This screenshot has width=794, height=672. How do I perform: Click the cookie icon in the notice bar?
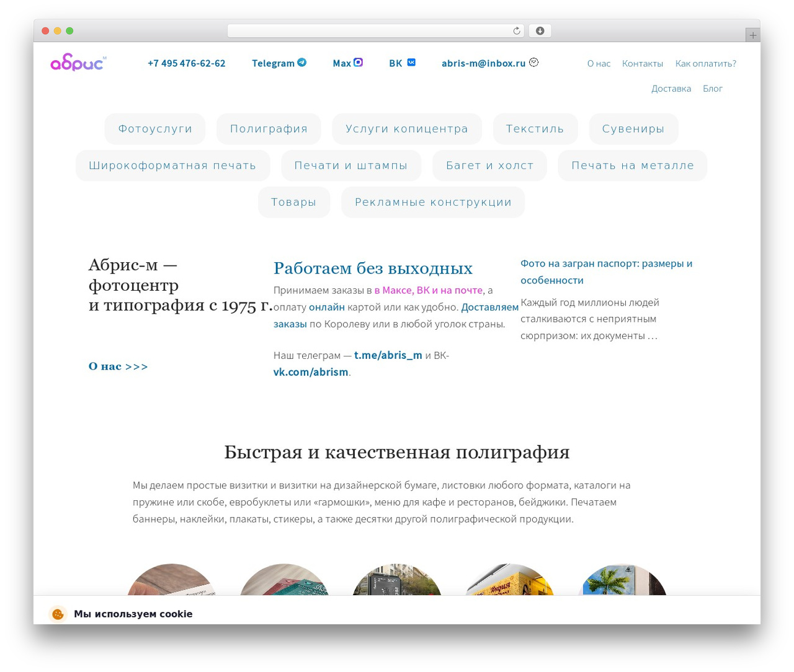[x=58, y=614]
